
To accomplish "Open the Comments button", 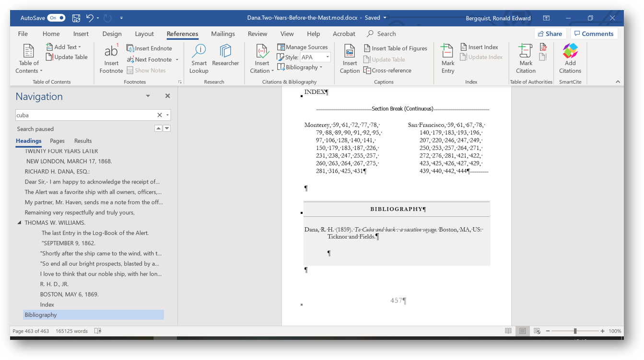I will coord(594,34).
